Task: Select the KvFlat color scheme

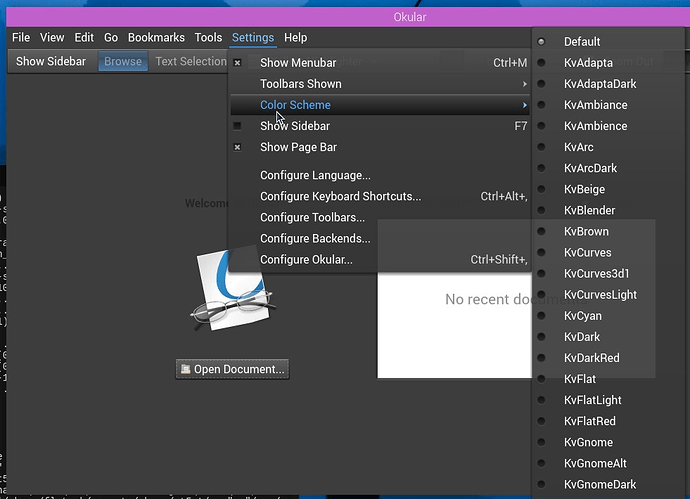Action: pyautogui.click(x=607, y=380)
